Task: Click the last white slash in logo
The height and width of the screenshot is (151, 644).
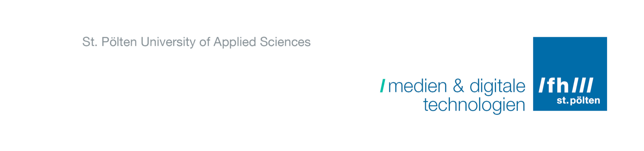Action: point(590,86)
